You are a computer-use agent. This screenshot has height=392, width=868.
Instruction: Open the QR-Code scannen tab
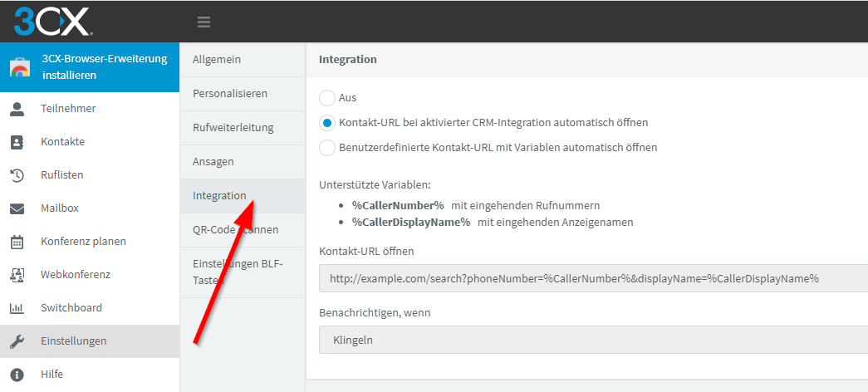243,230
